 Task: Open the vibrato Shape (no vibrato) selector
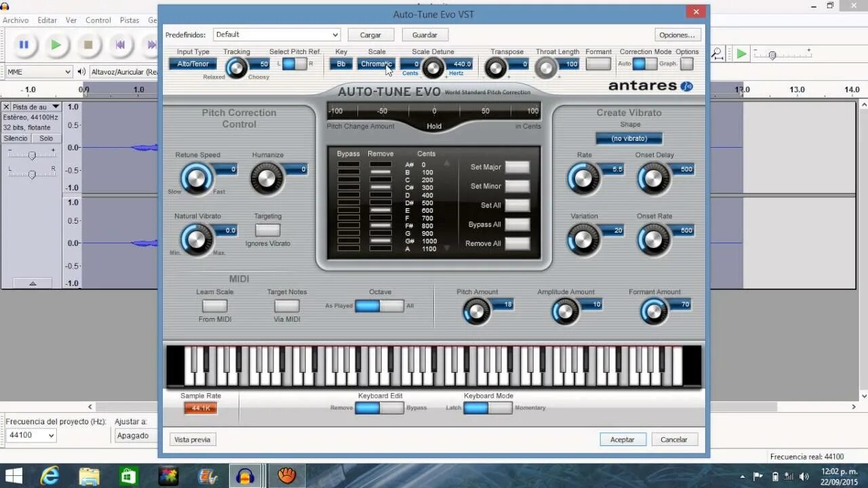coord(629,138)
